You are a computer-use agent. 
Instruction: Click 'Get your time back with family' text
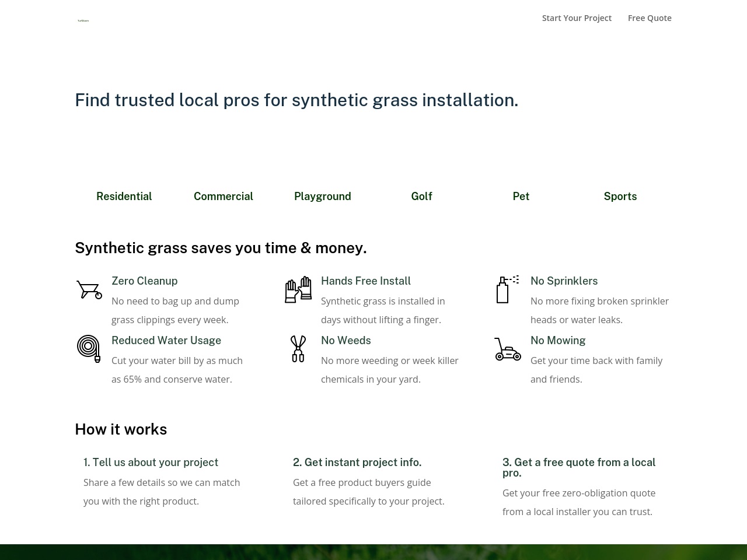point(596,370)
